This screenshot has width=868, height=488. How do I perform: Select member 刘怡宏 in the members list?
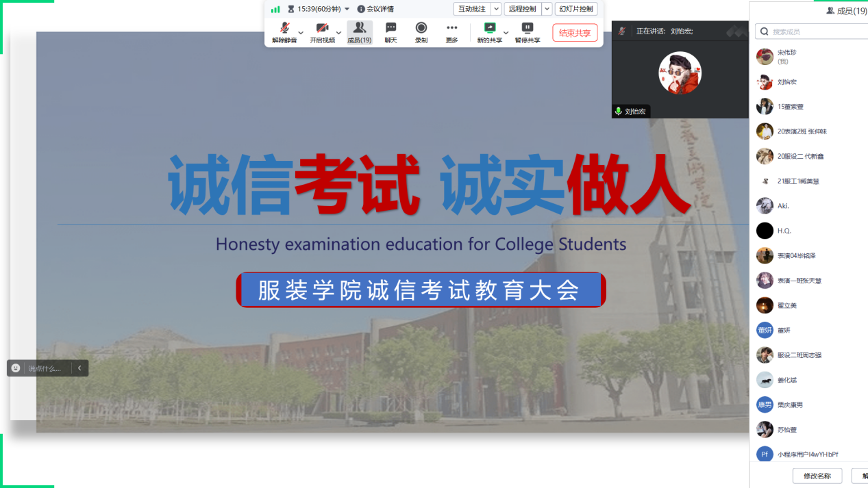coord(786,82)
